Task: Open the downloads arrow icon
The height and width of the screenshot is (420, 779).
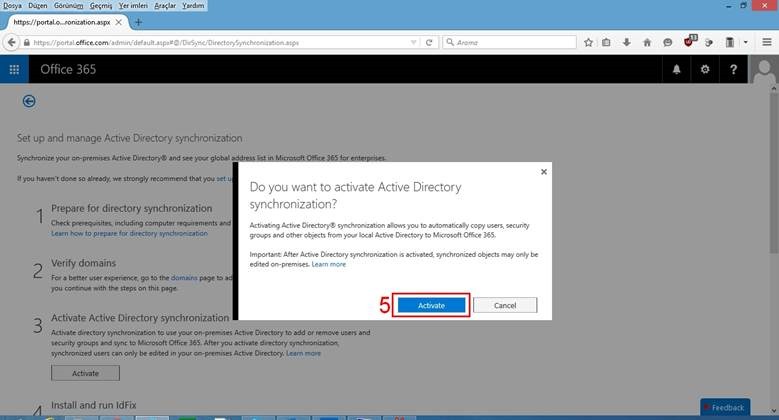Action: click(x=626, y=43)
